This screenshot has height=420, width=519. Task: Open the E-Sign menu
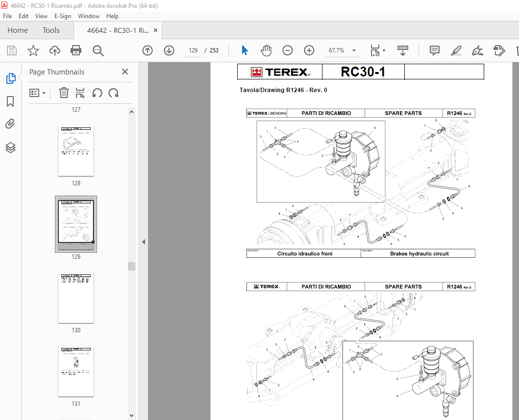coord(63,16)
